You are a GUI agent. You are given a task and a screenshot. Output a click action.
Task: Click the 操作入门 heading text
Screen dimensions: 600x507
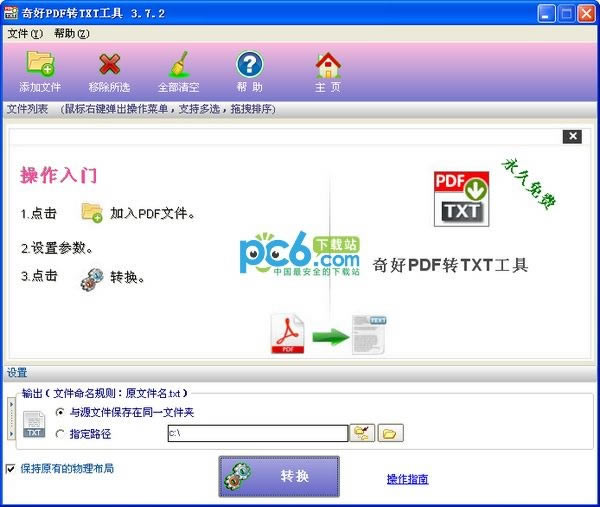[x=59, y=176]
